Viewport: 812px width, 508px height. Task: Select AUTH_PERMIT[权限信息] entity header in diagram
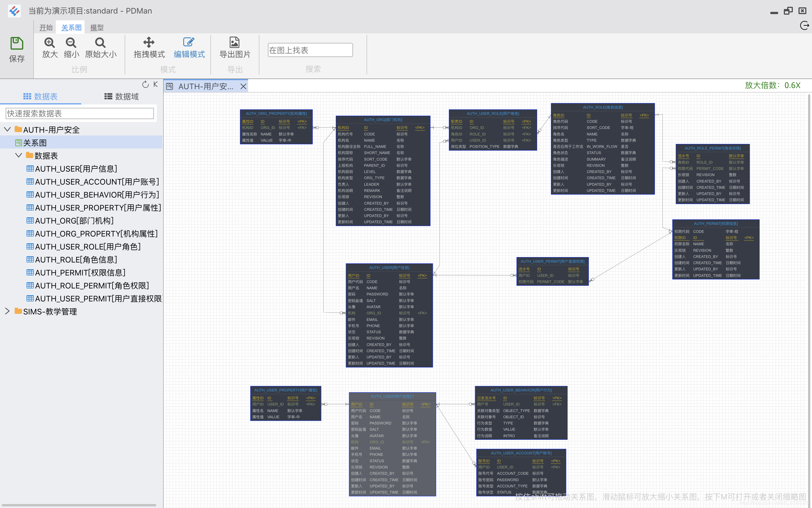pyautogui.click(x=716, y=224)
